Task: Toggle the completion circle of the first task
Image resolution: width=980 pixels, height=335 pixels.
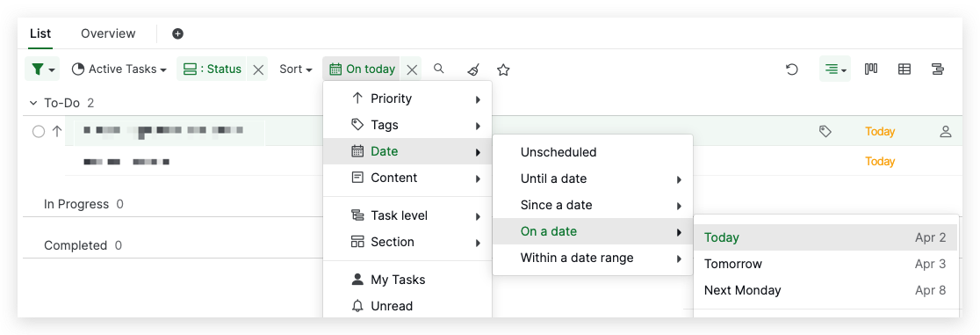Action: pos(39,132)
